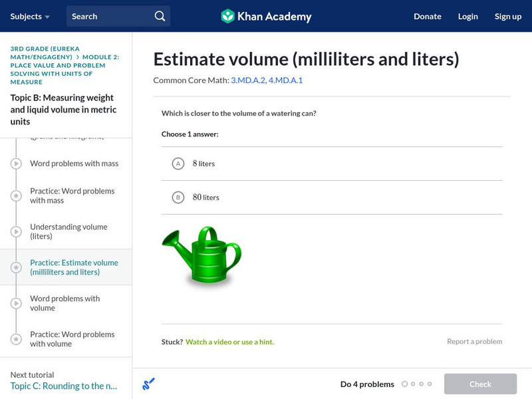The image size is (532, 399).
Task: Click the Login menu item
Action: [467, 16]
